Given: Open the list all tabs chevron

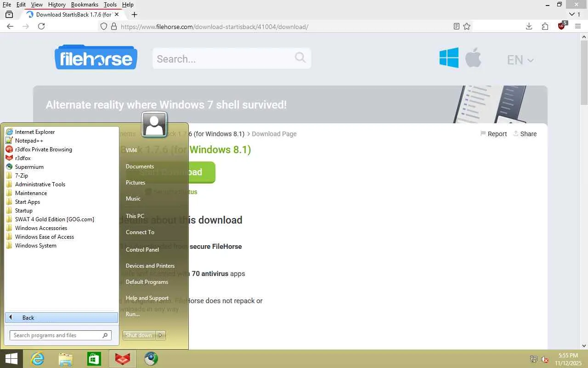Looking at the screenshot, I should click(571, 14).
